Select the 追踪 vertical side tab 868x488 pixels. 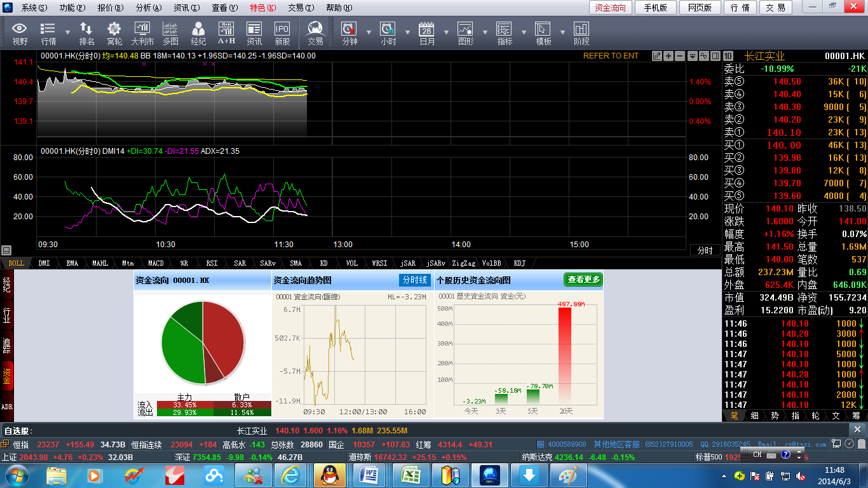(7, 345)
